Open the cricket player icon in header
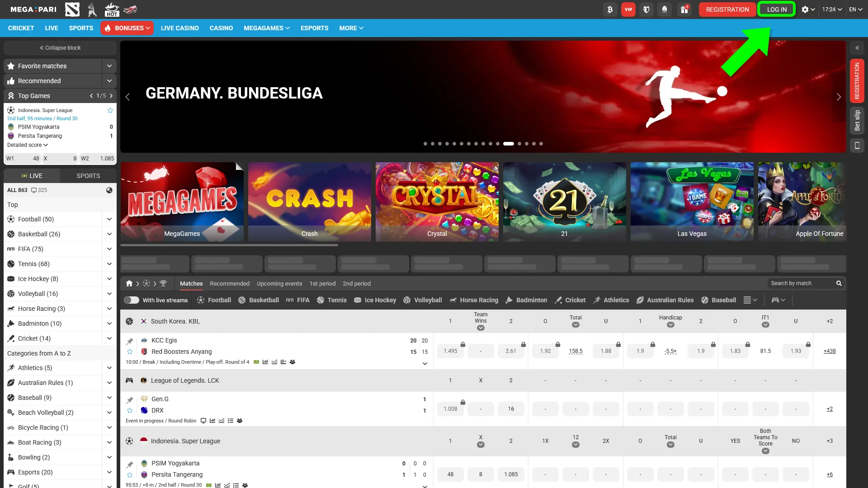868x488 pixels. tap(92, 9)
